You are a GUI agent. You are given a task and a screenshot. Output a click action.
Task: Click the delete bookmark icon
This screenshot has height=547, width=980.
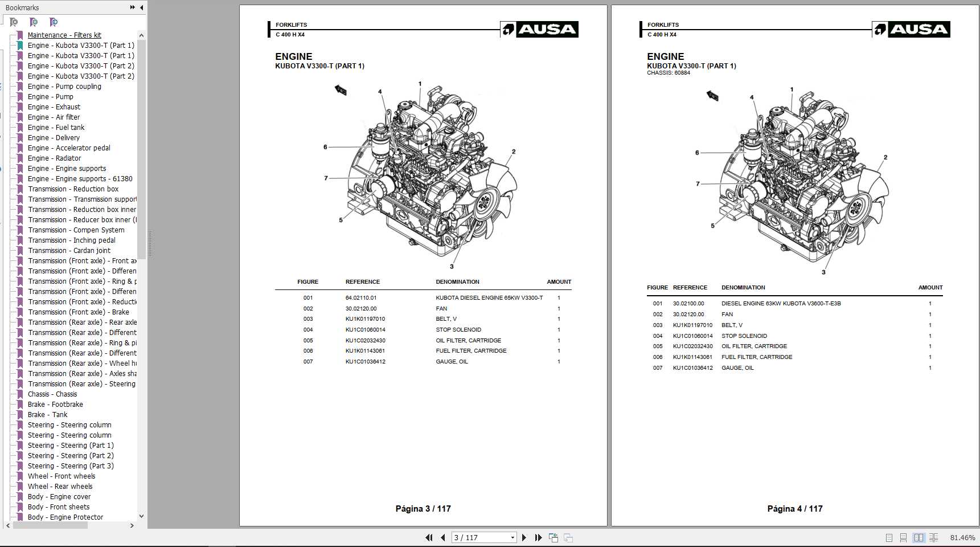tap(13, 22)
